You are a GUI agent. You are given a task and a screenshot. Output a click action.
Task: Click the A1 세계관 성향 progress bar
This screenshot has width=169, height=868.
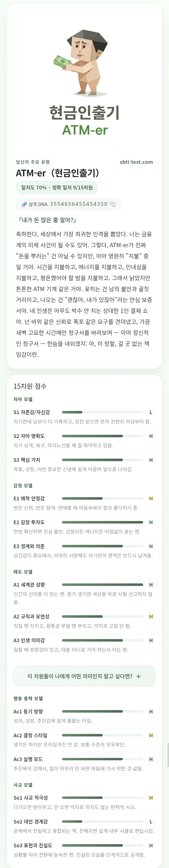coord(102,585)
